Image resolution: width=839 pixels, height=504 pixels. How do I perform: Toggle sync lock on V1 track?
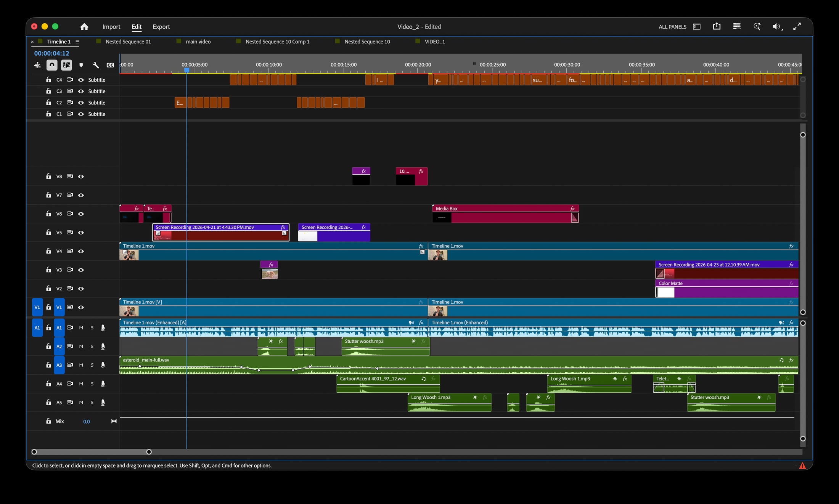70,307
